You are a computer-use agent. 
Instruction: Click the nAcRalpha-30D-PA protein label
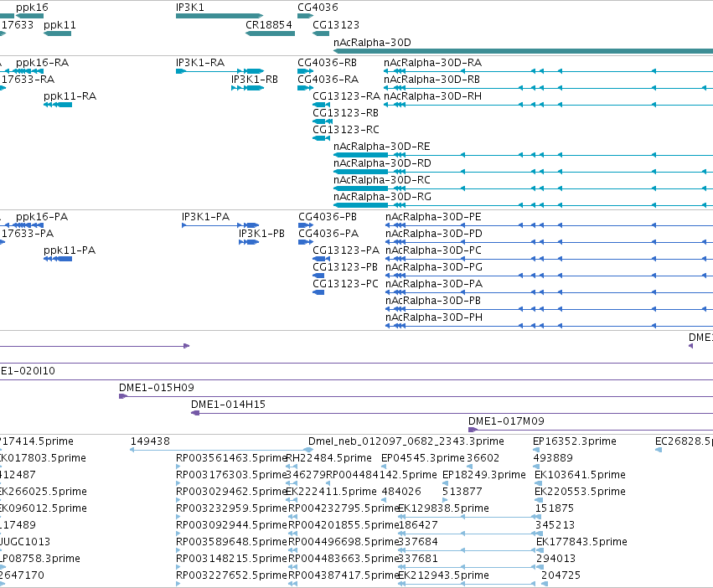(434, 284)
